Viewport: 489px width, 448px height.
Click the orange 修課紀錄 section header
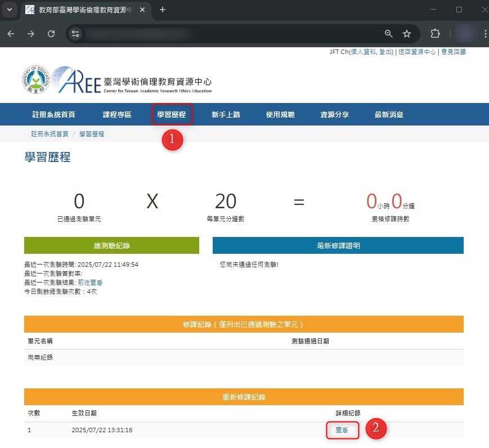[244, 324]
